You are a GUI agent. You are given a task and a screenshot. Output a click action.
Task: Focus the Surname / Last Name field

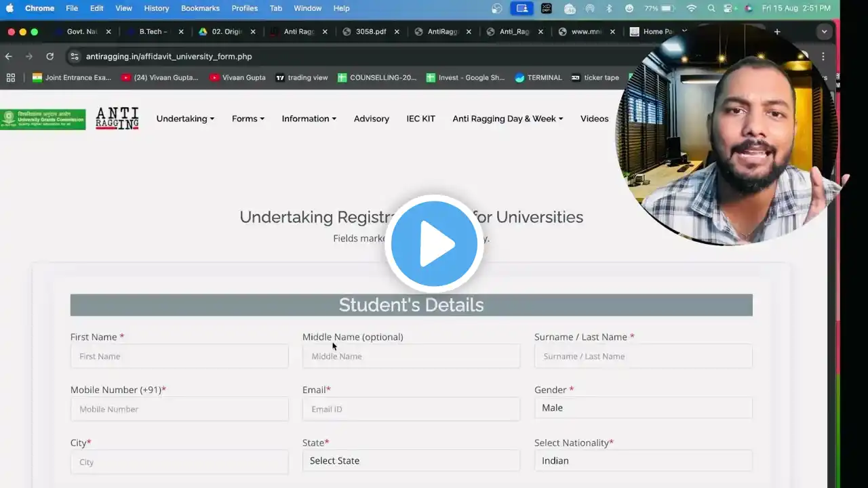(x=643, y=356)
